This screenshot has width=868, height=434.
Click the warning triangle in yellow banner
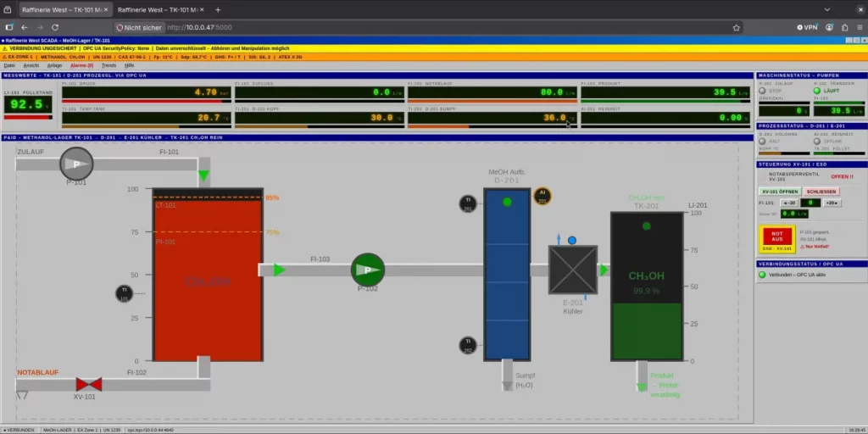5,48
